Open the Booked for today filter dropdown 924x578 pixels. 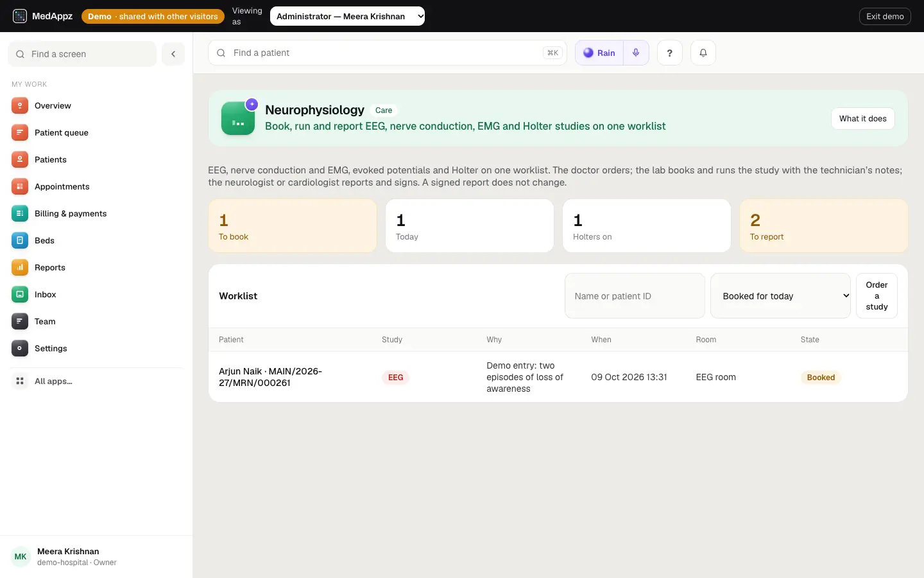pyautogui.click(x=780, y=295)
